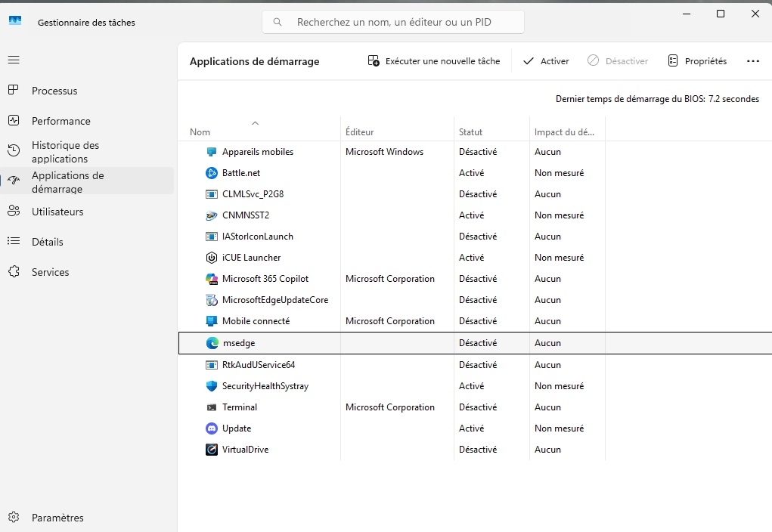Click Désactivé status of VirtualDrive

[x=478, y=450]
